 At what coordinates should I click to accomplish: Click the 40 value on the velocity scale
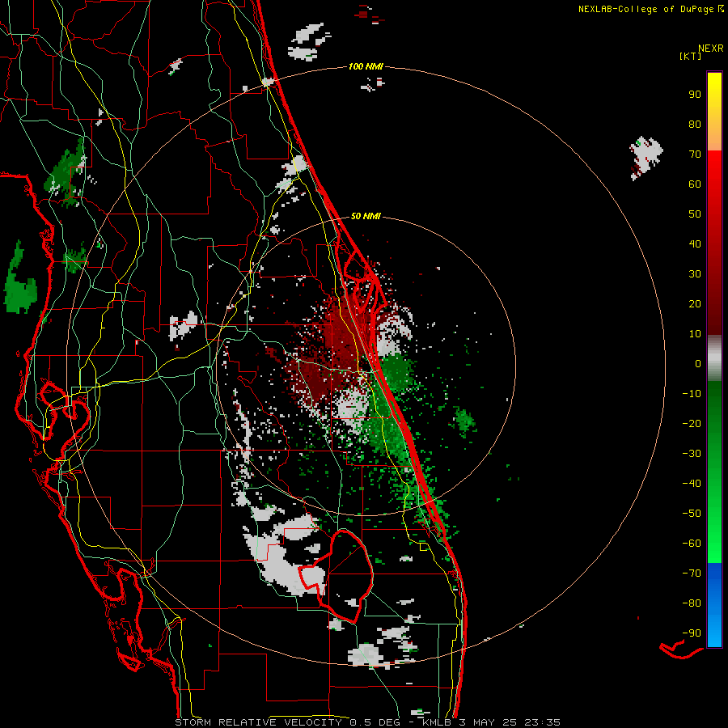click(695, 243)
